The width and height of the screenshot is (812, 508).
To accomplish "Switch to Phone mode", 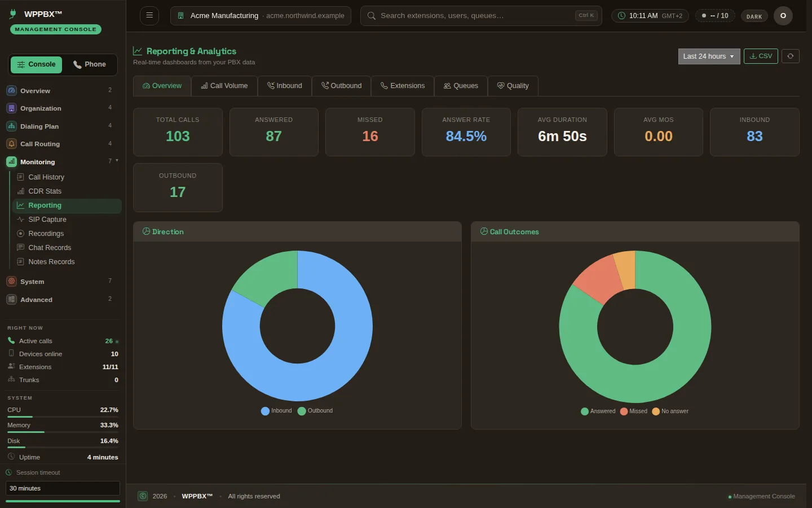I will 90,64.
